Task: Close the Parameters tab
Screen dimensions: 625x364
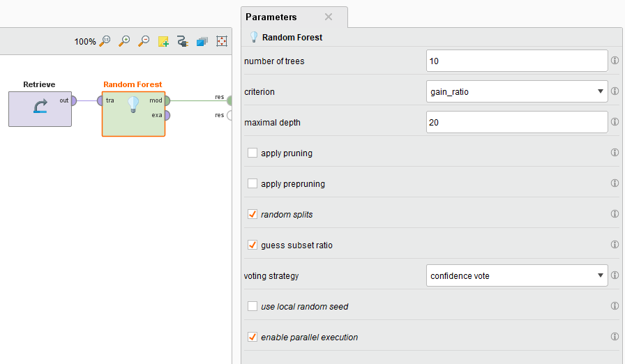Action: click(329, 17)
